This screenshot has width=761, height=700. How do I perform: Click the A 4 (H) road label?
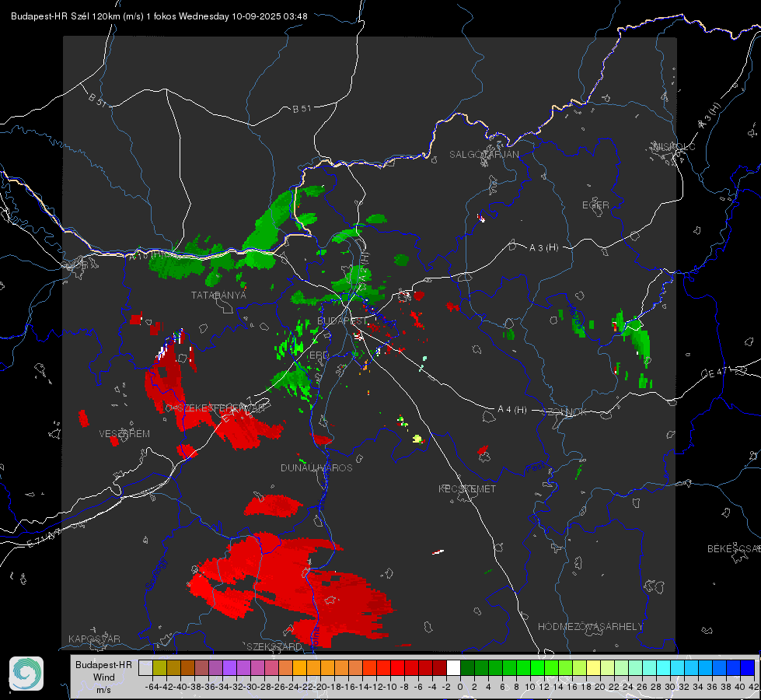coord(512,410)
